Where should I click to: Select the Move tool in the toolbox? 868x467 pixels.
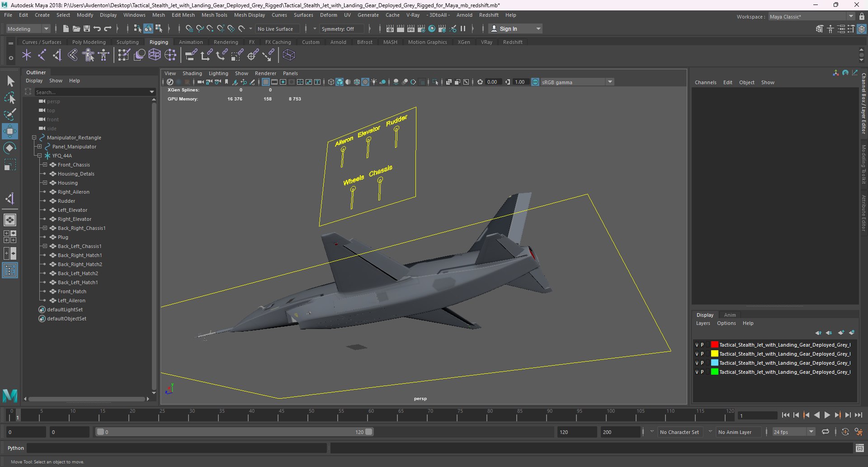coord(9,132)
